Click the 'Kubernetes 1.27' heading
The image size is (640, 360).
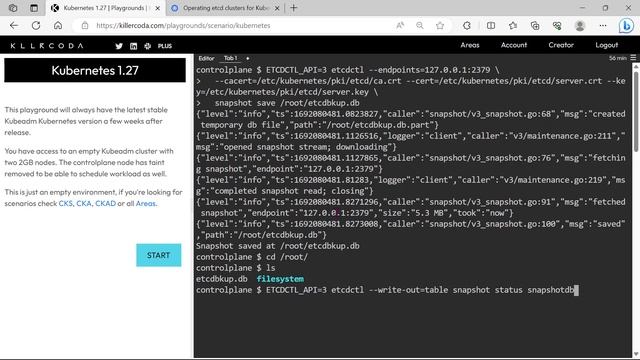click(x=95, y=70)
